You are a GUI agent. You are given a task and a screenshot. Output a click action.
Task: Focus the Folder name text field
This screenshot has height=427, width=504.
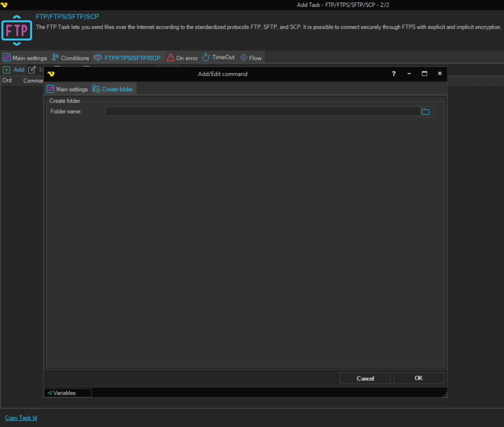pos(263,112)
